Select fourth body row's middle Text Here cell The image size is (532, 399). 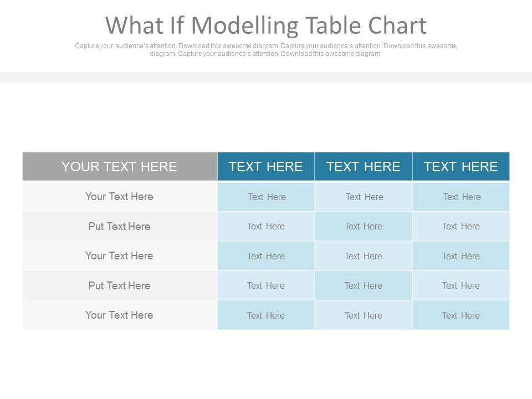coord(364,285)
